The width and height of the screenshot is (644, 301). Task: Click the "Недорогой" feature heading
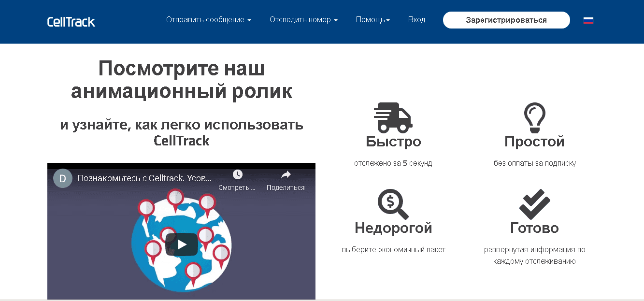[x=393, y=228]
